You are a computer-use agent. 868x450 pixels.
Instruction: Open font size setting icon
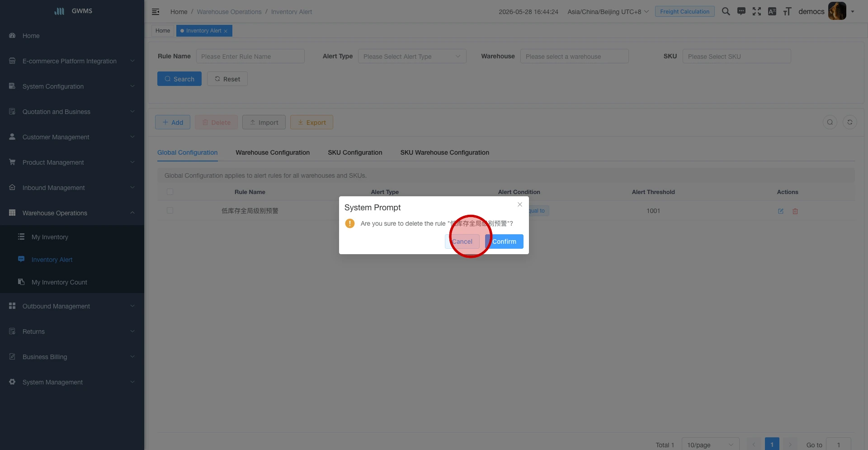(x=787, y=11)
